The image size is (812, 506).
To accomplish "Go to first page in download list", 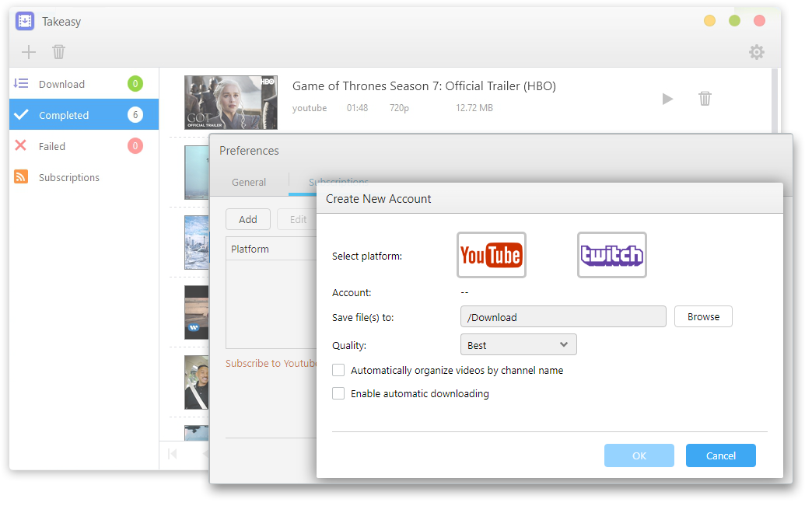I will (x=173, y=454).
